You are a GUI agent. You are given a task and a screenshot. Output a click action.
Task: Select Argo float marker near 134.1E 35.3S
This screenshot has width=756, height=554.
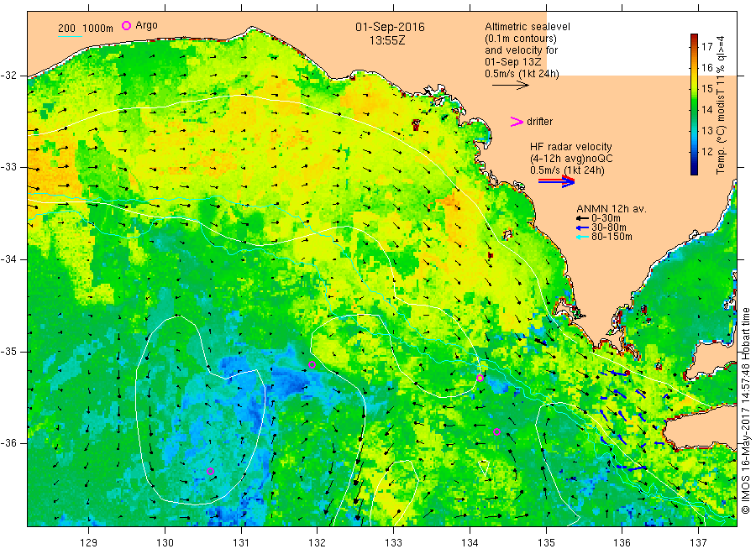pyautogui.click(x=480, y=379)
